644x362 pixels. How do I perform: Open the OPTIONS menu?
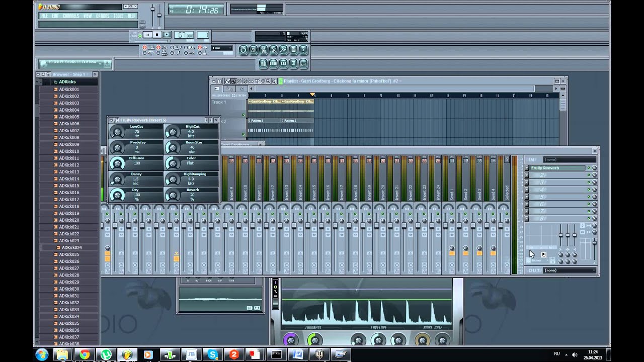[103, 16]
